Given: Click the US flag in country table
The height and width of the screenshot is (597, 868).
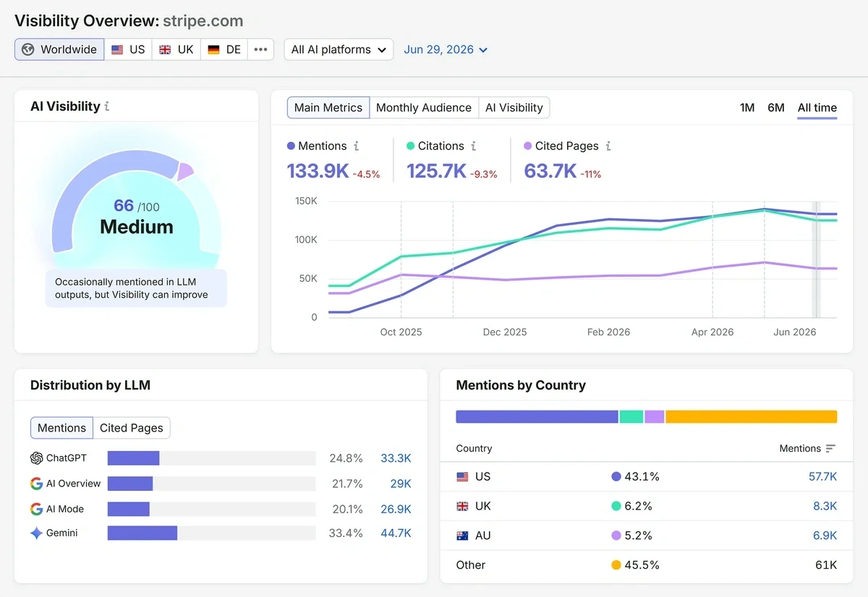Looking at the screenshot, I should click(462, 477).
